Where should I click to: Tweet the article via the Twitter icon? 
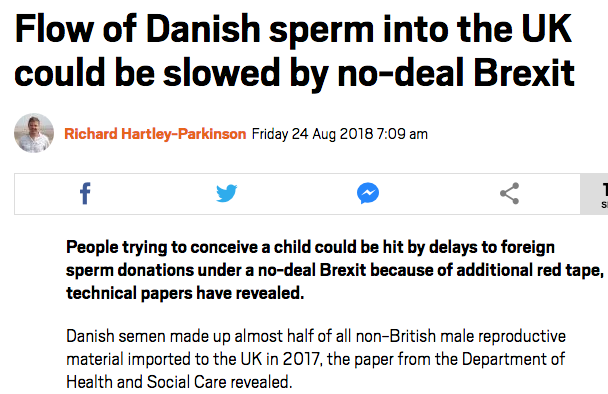[226, 193]
